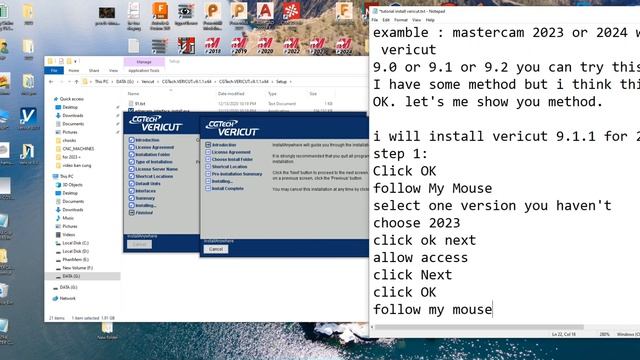The height and width of the screenshot is (360, 640).
Task: Open the Manage contextual ribbon tab
Action: [x=144, y=62]
